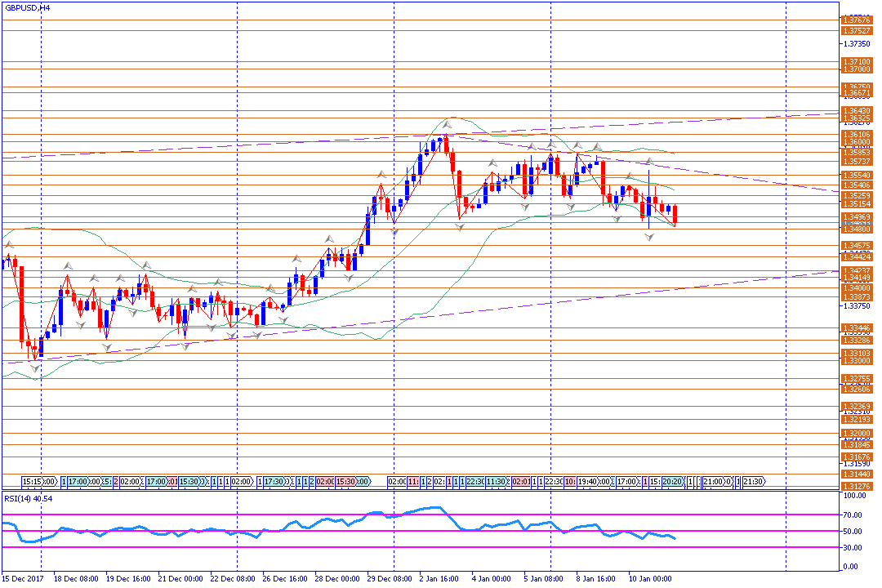Click the 15:15 news event marker
Image resolution: width=882 pixels, height=588 pixels.
tap(33, 482)
